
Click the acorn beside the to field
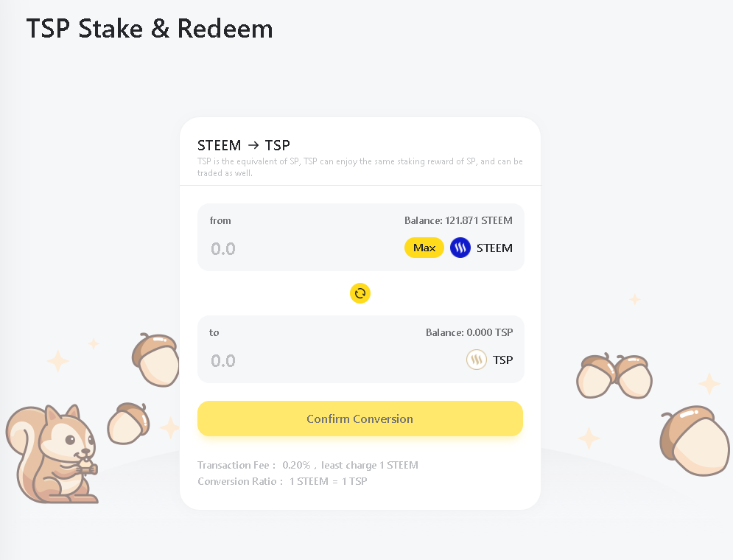pyautogui.click(x=155, y=360)
